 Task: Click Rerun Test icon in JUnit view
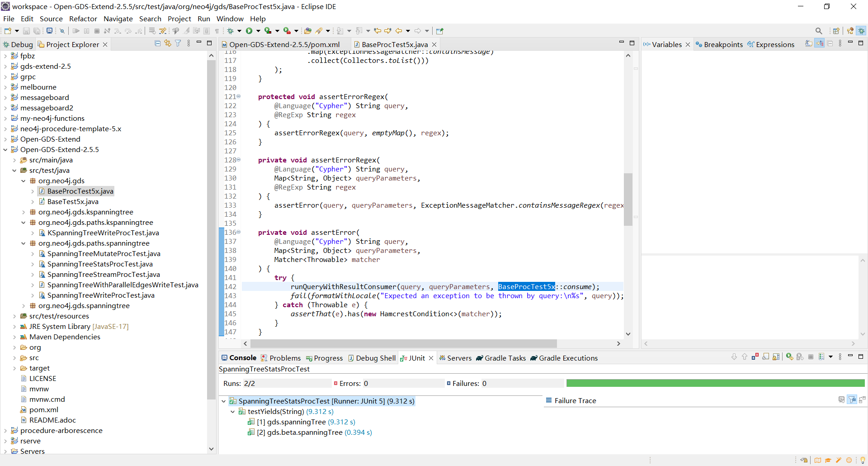(x=789, y=357)
